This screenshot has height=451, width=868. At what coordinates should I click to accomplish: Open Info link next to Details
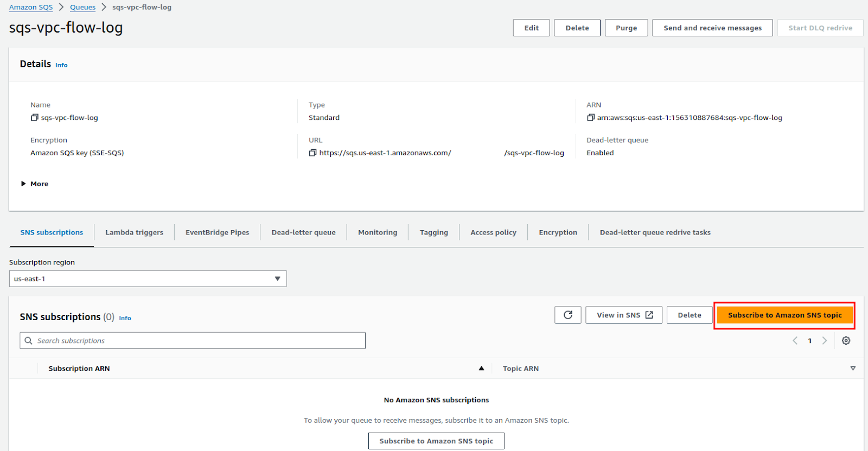pos(61,65)
